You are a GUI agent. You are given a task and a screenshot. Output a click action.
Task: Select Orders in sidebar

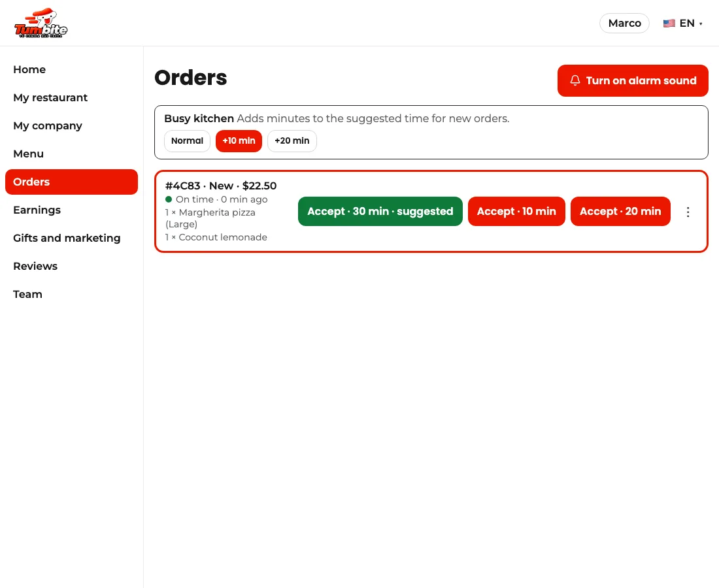pos(71,182)
